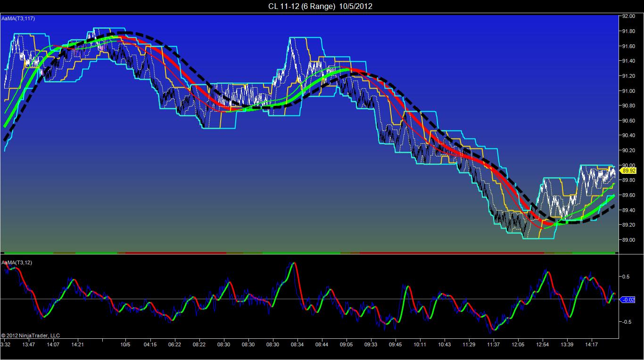Select the 09:33 time axis label
The height and width of the screenshot is (360, 644).
tap(371, 344)
